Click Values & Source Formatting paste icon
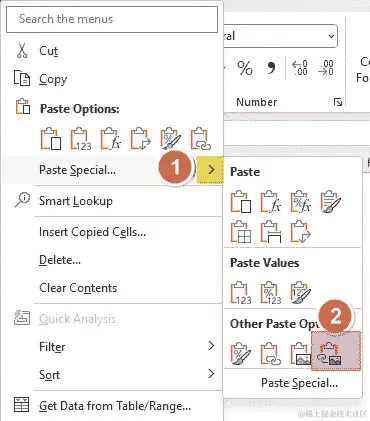 tap(301, 293)
